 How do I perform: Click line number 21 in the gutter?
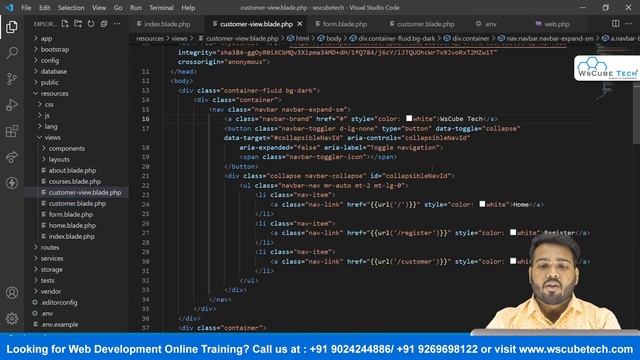tap(146, 176)
